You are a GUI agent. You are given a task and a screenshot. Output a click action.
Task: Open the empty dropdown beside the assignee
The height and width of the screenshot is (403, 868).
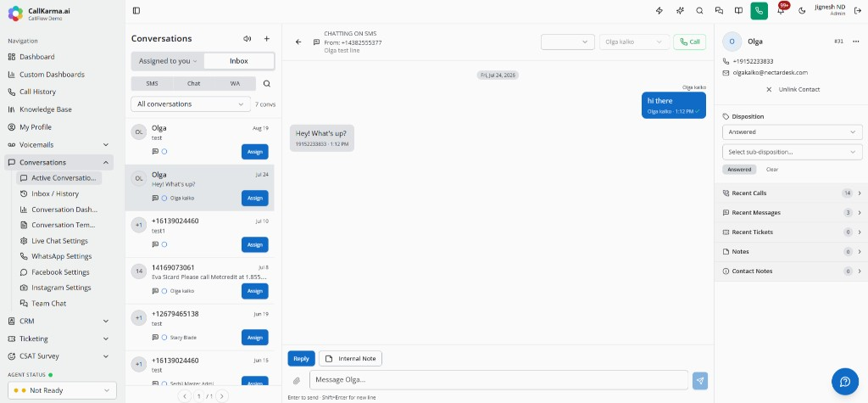click(568, 42)
